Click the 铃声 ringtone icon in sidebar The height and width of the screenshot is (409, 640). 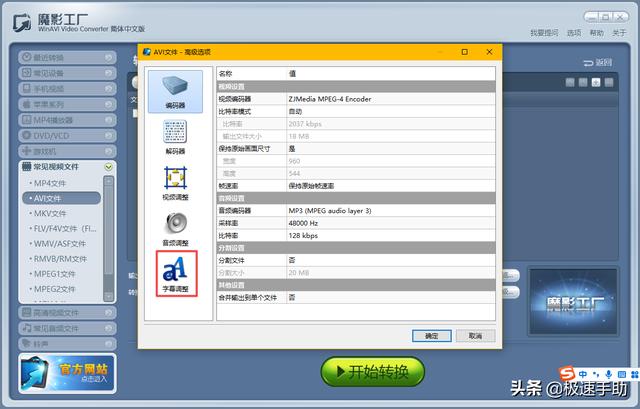[x=27, y=344]
